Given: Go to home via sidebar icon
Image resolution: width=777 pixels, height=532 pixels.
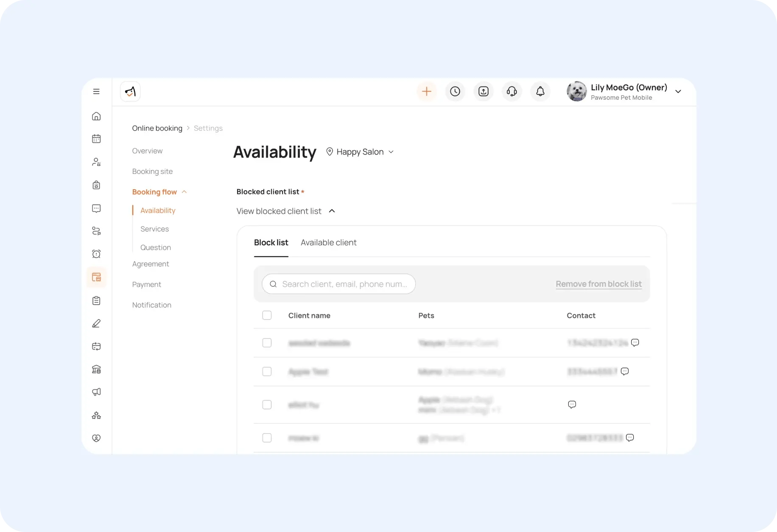Looking at the screenshot, I should click(96, 116).
